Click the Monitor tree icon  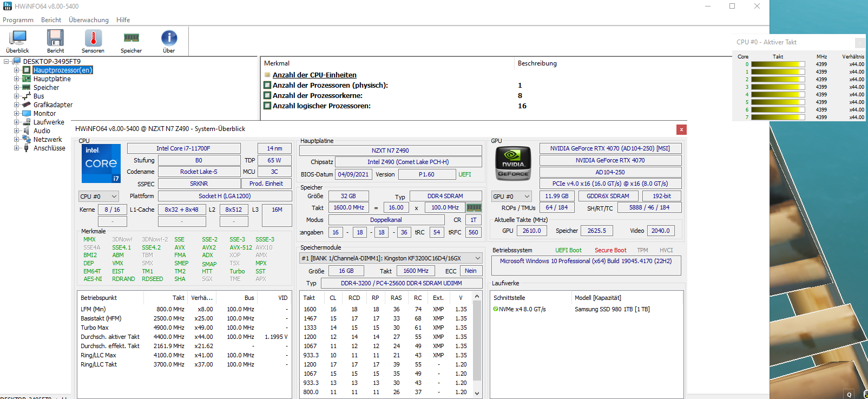coord(26,113)
